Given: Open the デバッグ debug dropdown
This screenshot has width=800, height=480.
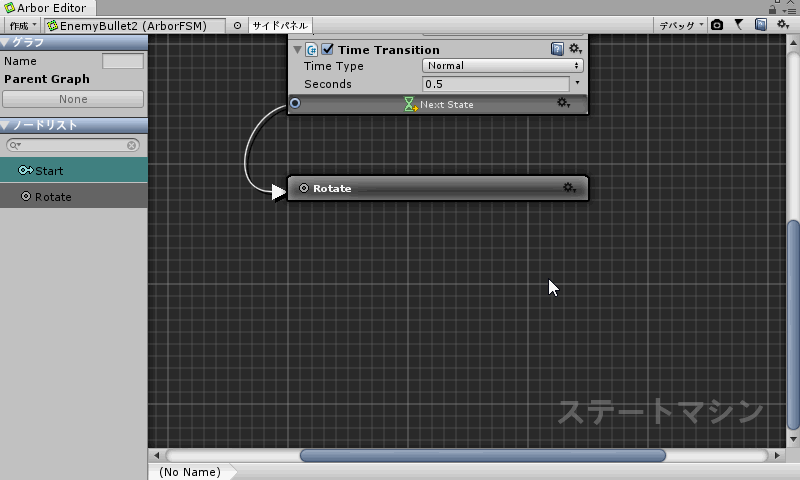Looking at the screenshot, I should [x=681, y=25].
